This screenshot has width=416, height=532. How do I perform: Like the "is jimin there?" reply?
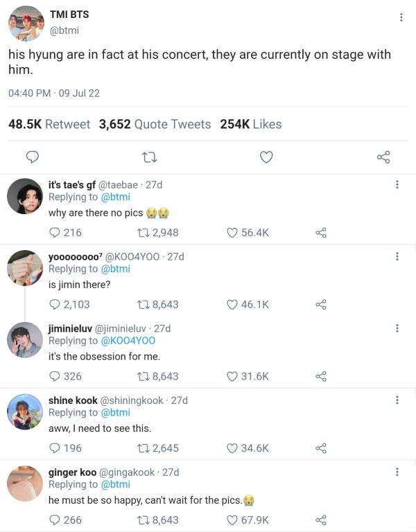(233, 304)
